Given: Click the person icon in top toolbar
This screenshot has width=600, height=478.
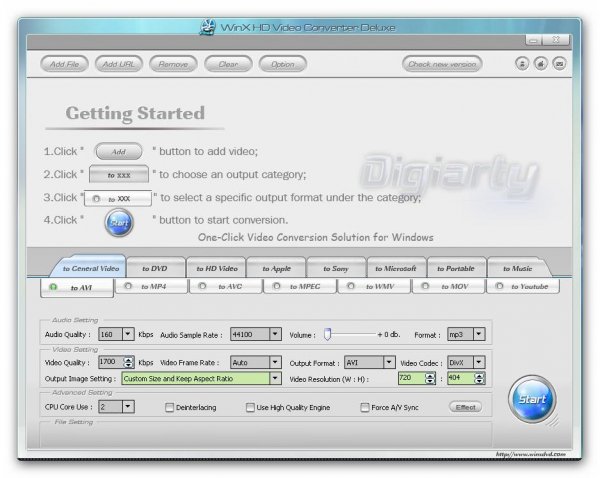Looking at the screenshot, I should [522, 64].
